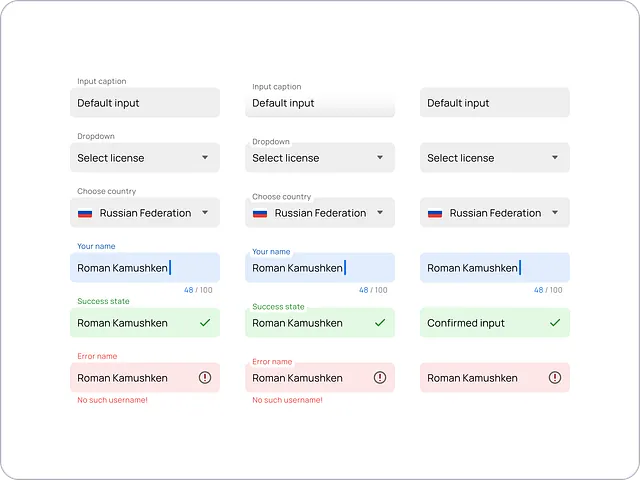Click the Russian flag in the left column

click(x=85, y=213)
